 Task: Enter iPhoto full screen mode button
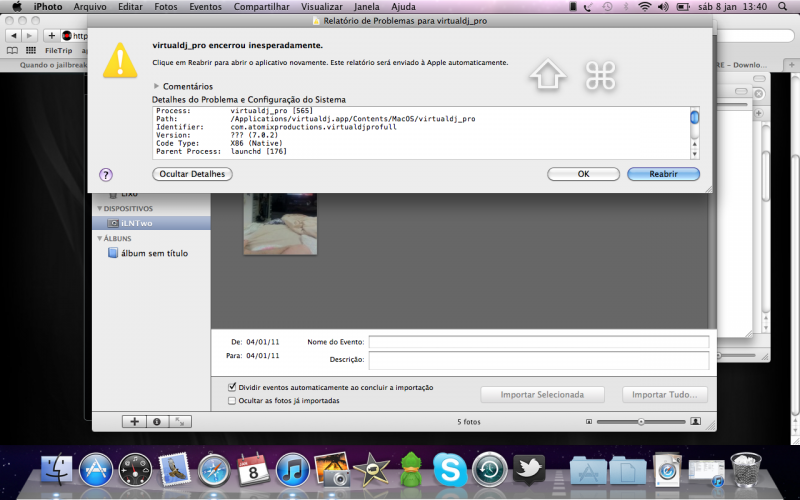[x=180, y=421]
